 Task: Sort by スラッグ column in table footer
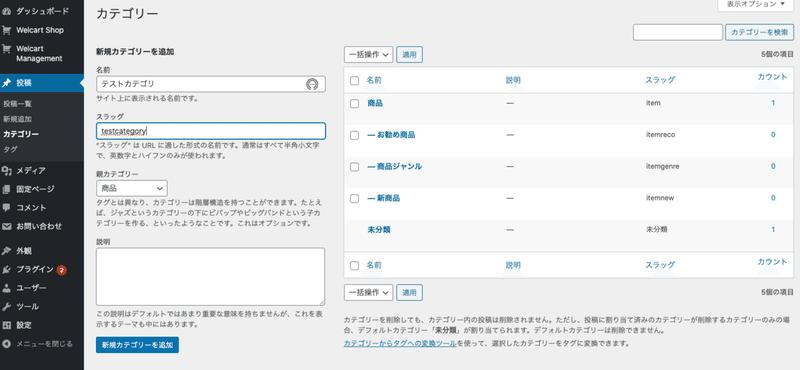(x=660, y=265)
